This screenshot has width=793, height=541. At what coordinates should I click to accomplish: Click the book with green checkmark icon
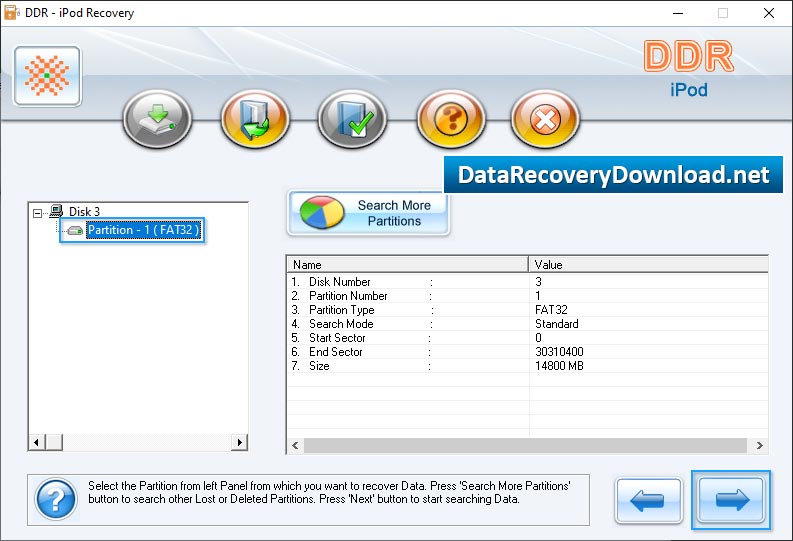(353, 119)
